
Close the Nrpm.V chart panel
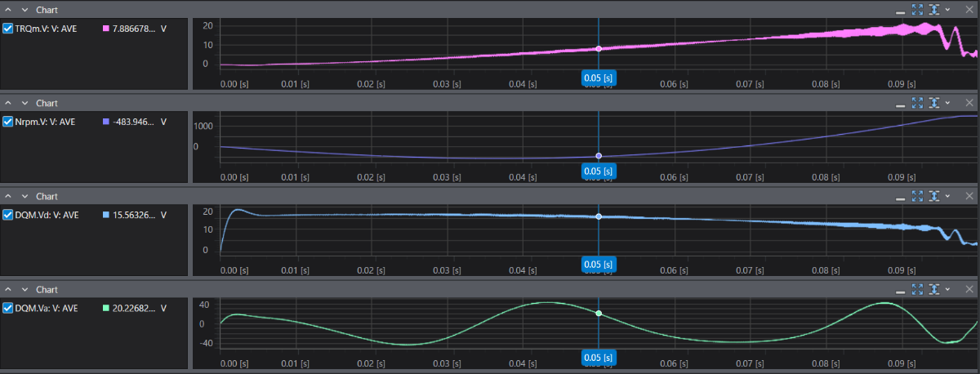point(969,103)
